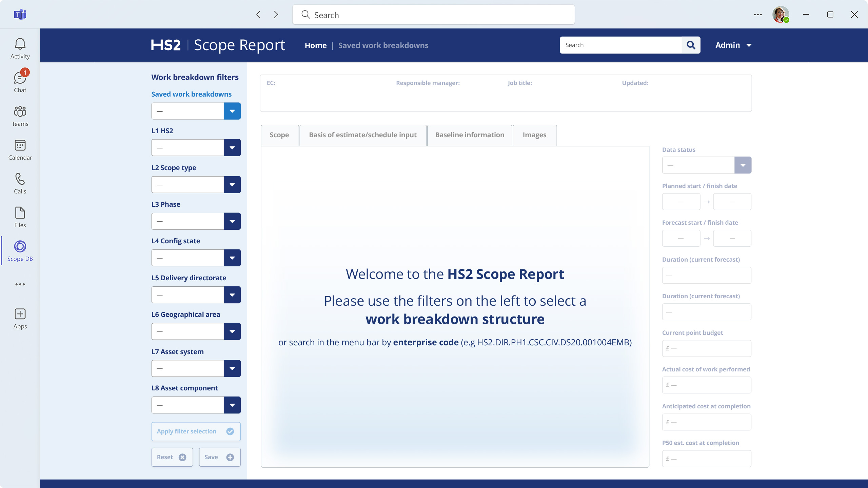Click the Saved work breakdowns filter heading link
868x488 pixels.
(191, 94)
